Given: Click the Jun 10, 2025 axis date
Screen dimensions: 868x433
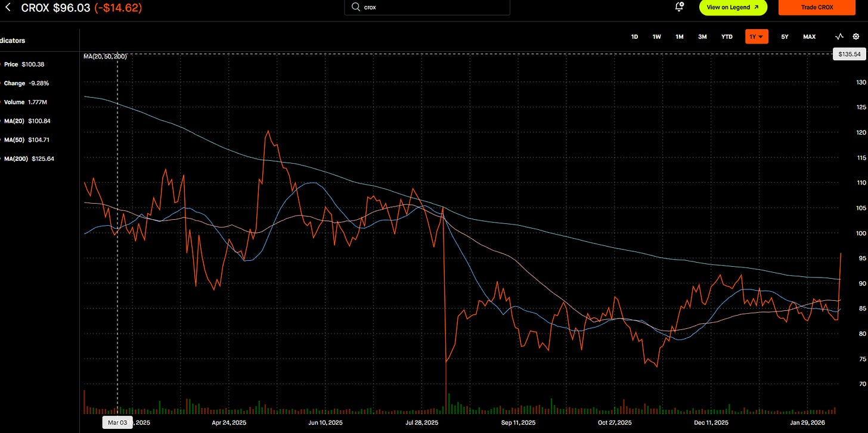Looking at the screenshot, I should (x=325, y=422).
